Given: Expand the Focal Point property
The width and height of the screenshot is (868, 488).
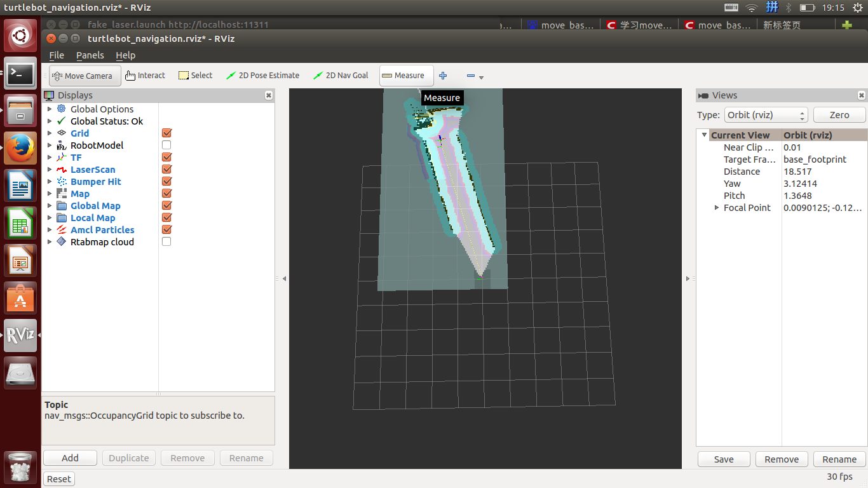Looking at the screenshot, I should coord(717,208).
